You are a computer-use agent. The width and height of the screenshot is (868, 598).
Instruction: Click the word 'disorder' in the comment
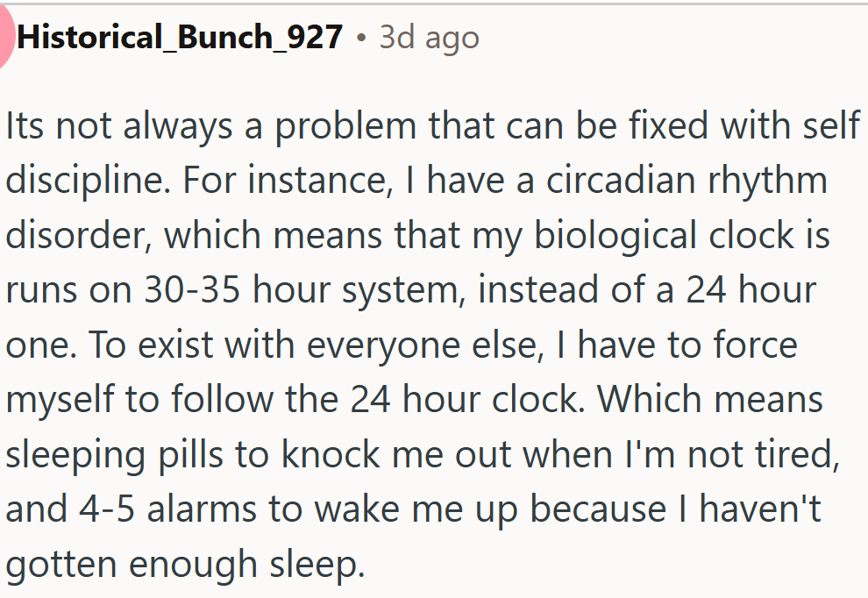(x=75, y=235)
